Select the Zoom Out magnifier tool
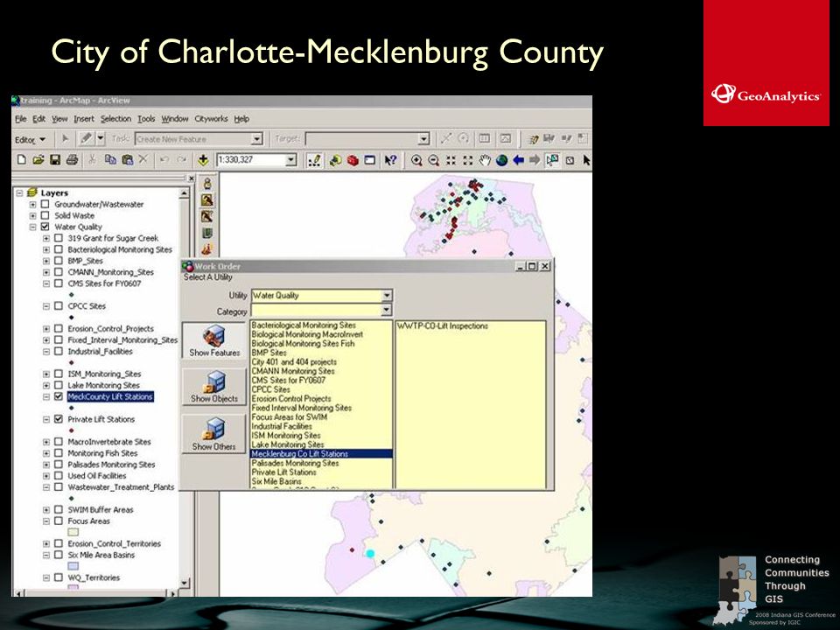This screenshot has height=630, width=840. click(x=433, y=159)
